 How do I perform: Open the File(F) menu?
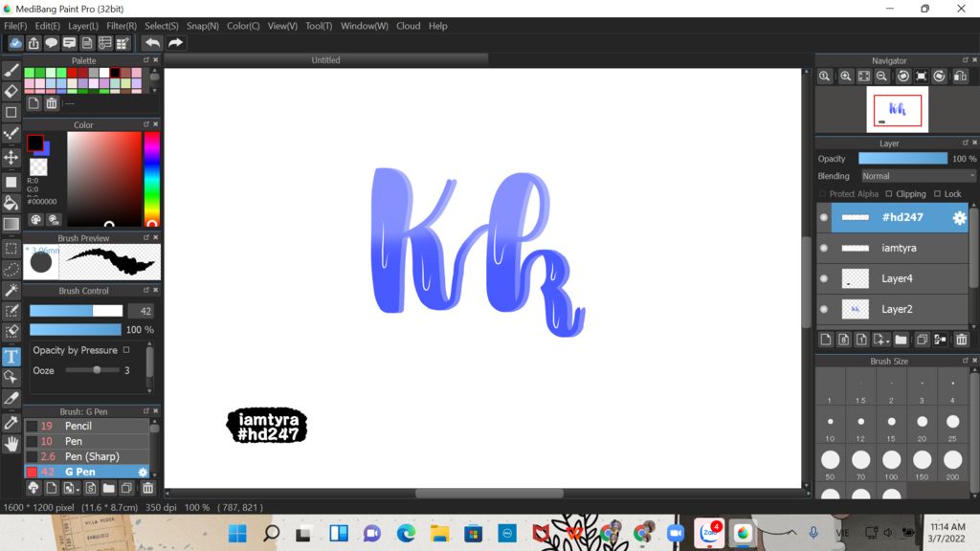[15, 26]
